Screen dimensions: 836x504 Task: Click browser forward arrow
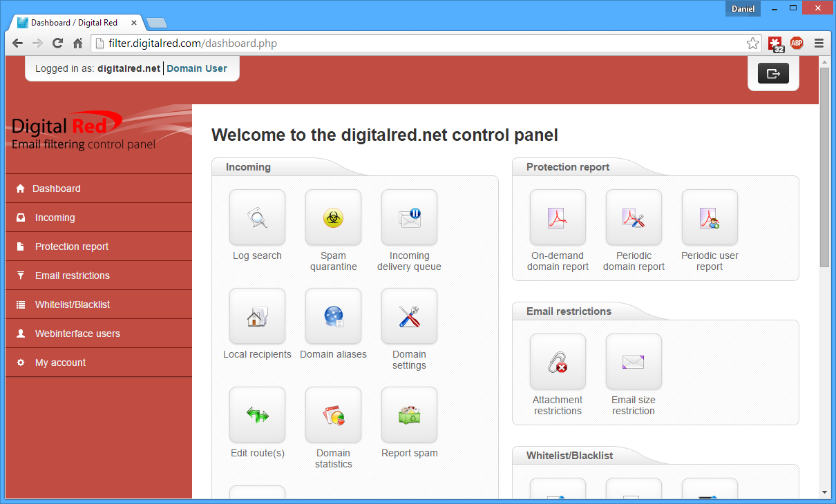[x=38, y=43]
